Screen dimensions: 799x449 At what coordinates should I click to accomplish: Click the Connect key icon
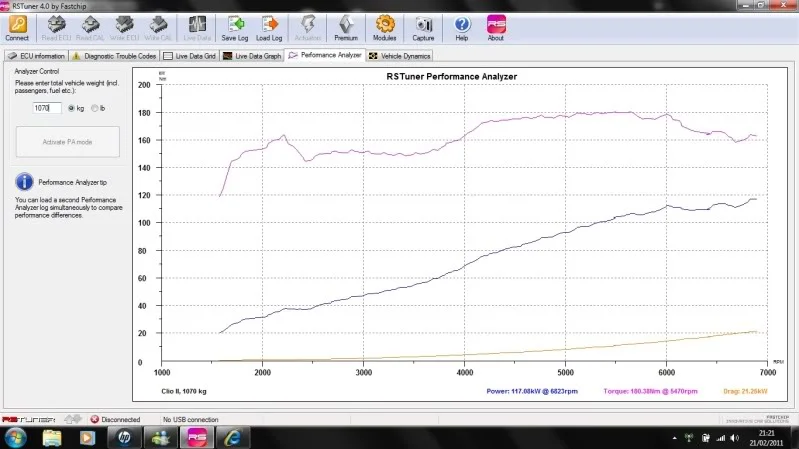pyautogui.click(x=17, y=24)
